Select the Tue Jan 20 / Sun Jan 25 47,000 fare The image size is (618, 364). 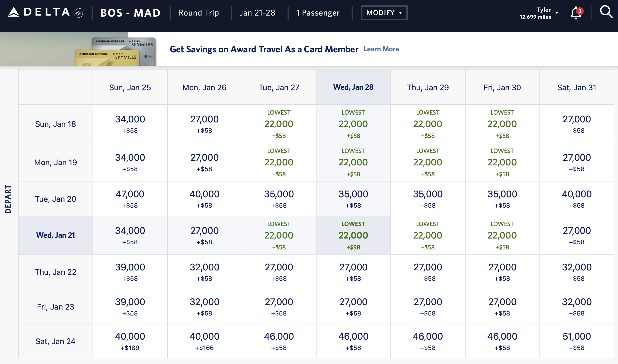point(130,199)
